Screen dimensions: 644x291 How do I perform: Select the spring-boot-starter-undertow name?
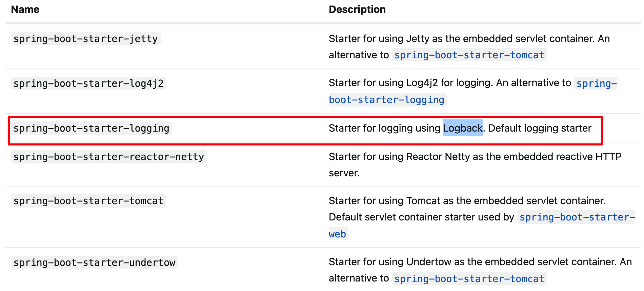point(94,263)
